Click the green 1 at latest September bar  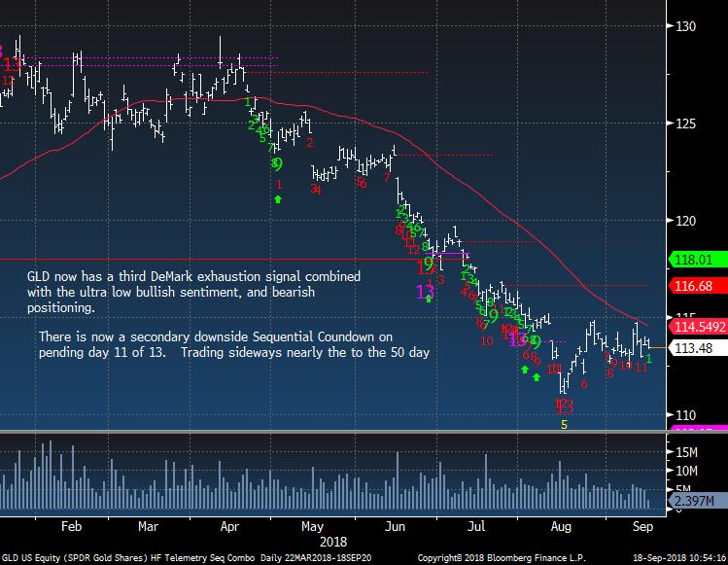tap(649, 359)
